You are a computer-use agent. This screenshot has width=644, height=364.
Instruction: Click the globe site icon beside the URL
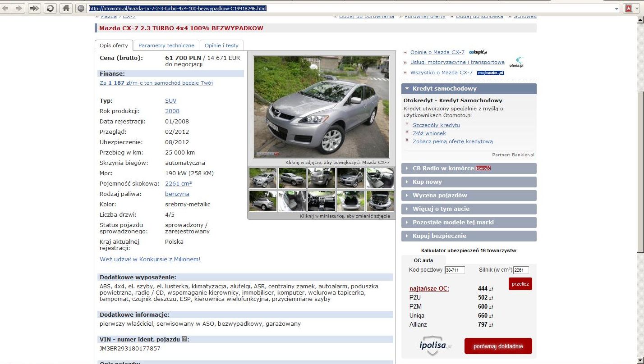pyautogui.click(x=81, y=8)
